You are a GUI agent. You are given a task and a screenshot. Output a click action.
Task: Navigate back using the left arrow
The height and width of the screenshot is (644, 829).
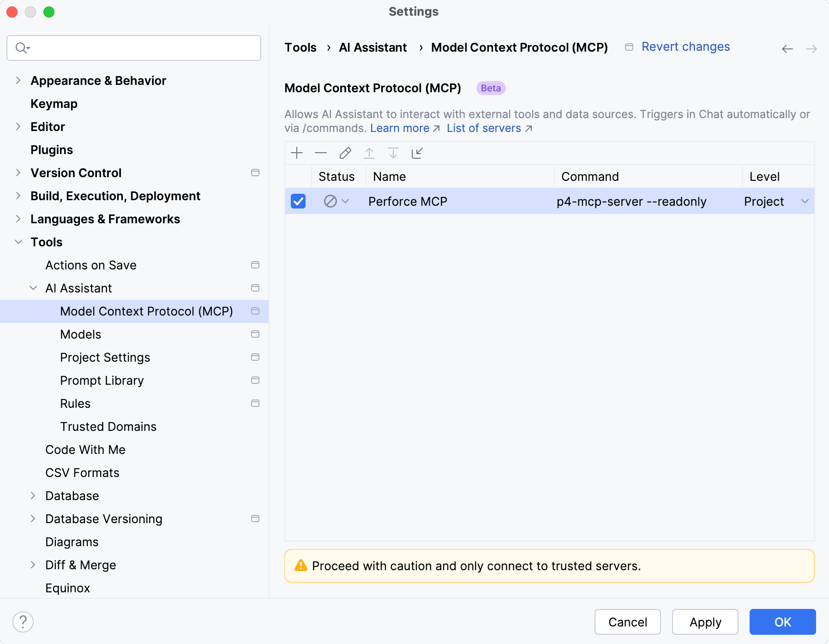point(787,48)
